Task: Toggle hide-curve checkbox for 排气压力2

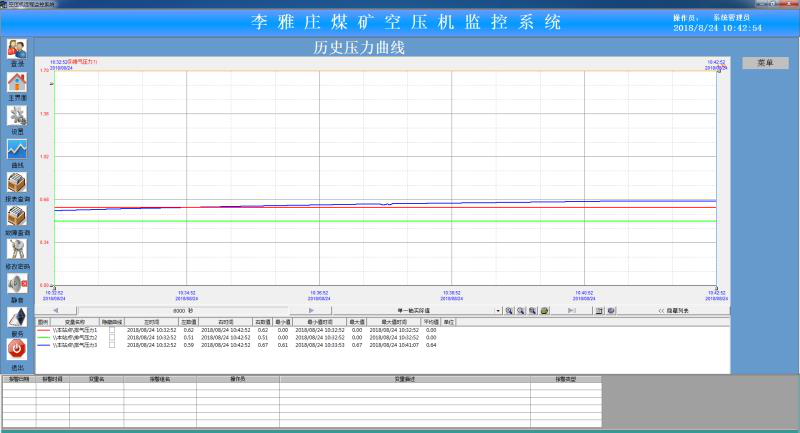Action: point(112,337)
